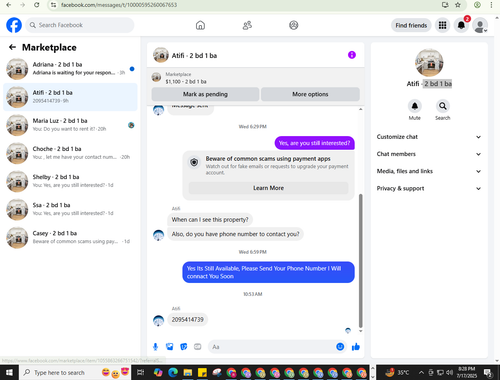
Task: Click the chat scrollbar thumb
Action: coord(360,261)
